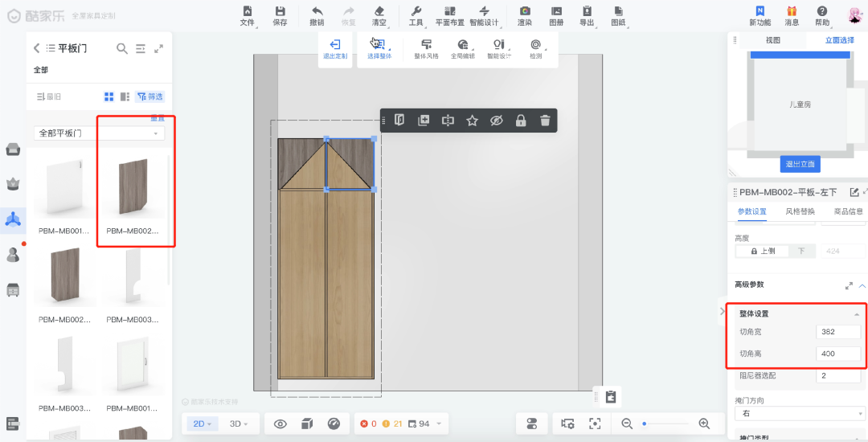The width and height of the screenshot is (868, 442).
Task: Click the 平面布置 layout icon
Action: tap(449, 11)
